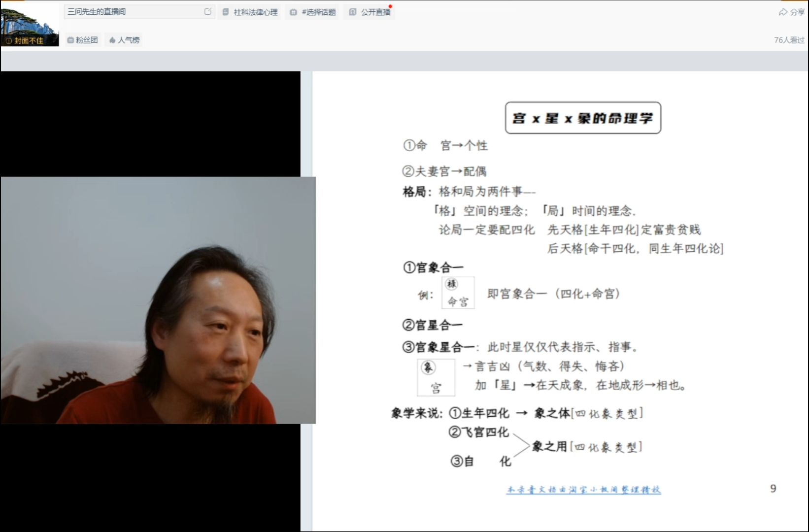Click the 粉丝团 fan club button
Viewport: 809px width, 532px height.
pyautogui.click(x=83, y=40)
